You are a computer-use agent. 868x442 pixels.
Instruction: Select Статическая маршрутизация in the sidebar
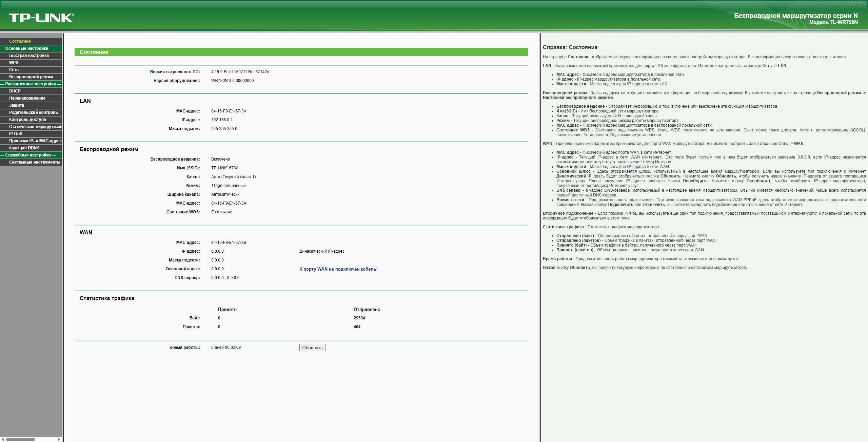35,127
